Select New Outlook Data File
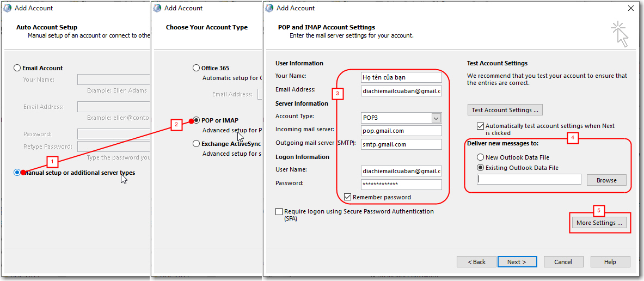The width and height of the screenshot is (644, 281). pos(480,157)
